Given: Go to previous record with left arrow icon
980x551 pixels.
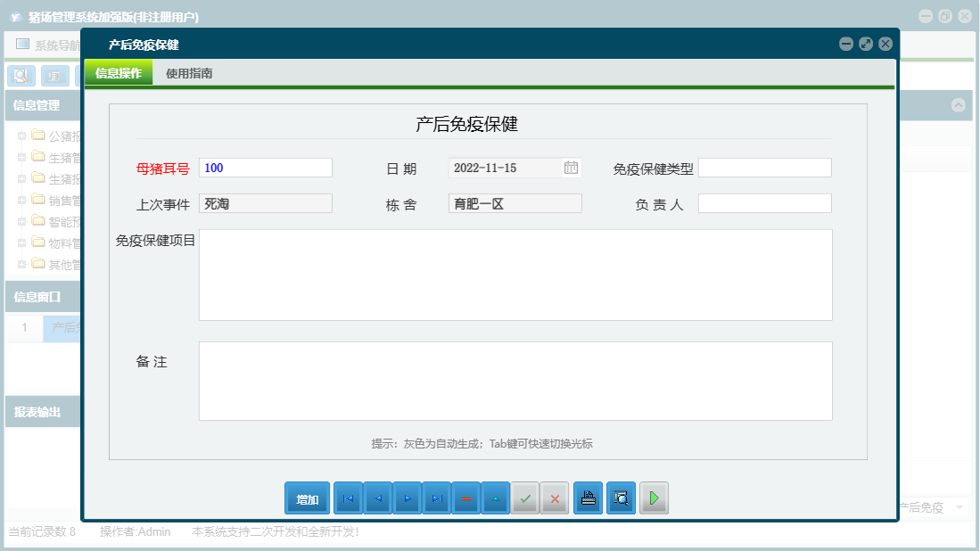Looking at the screenshot, I should 378,498.
